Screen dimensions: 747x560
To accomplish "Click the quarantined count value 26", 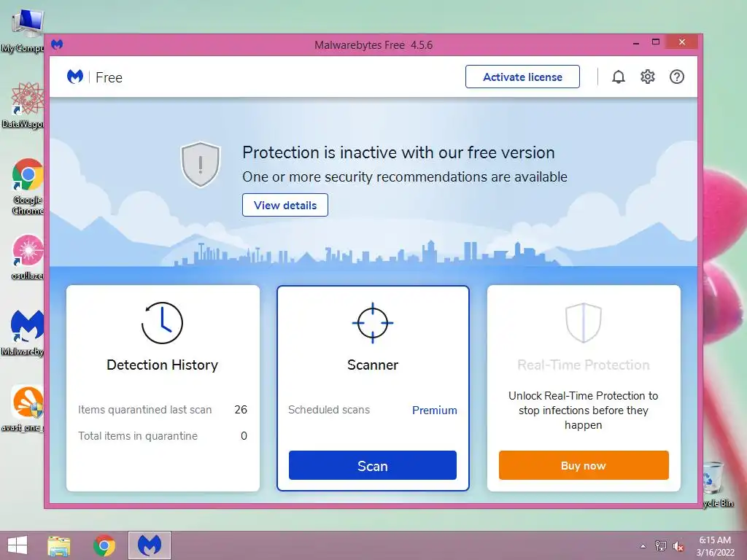I will [241, 410].
